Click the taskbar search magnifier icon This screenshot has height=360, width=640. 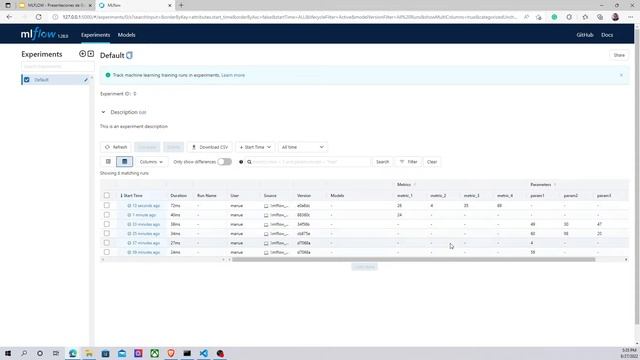point(24,353)
